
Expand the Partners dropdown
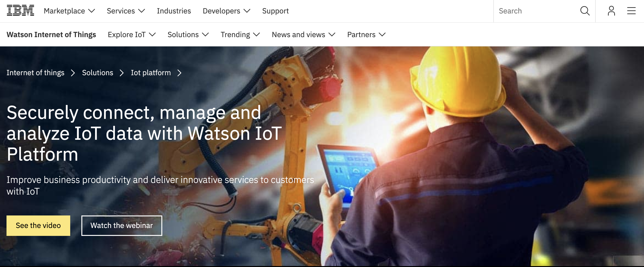coord(366,34)
